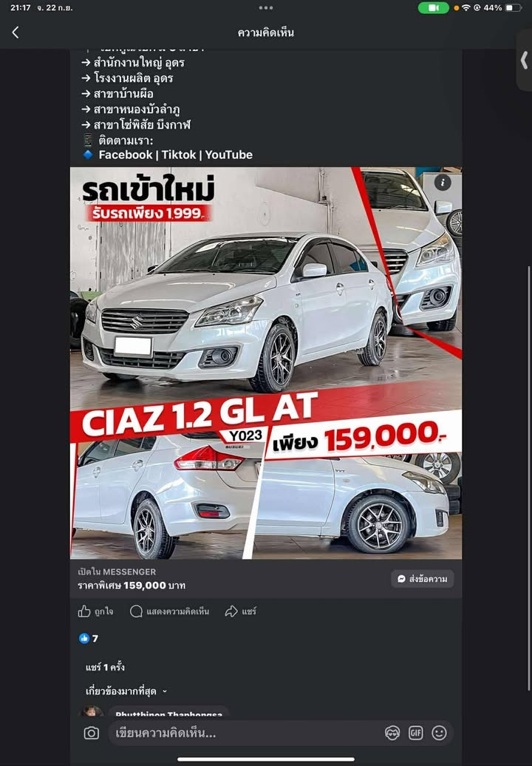
Task: Click the ส่งข้อความ Messenger button
Action: (423, 579)
